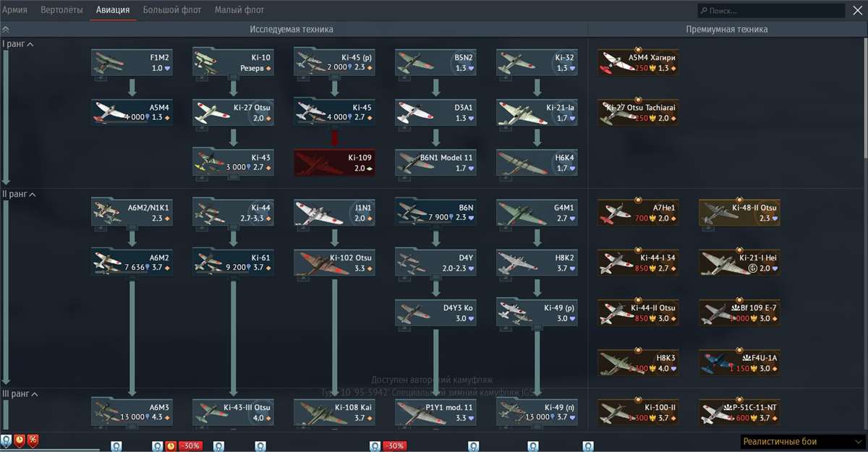Select the B5N2 torpedo bomber

435,61
